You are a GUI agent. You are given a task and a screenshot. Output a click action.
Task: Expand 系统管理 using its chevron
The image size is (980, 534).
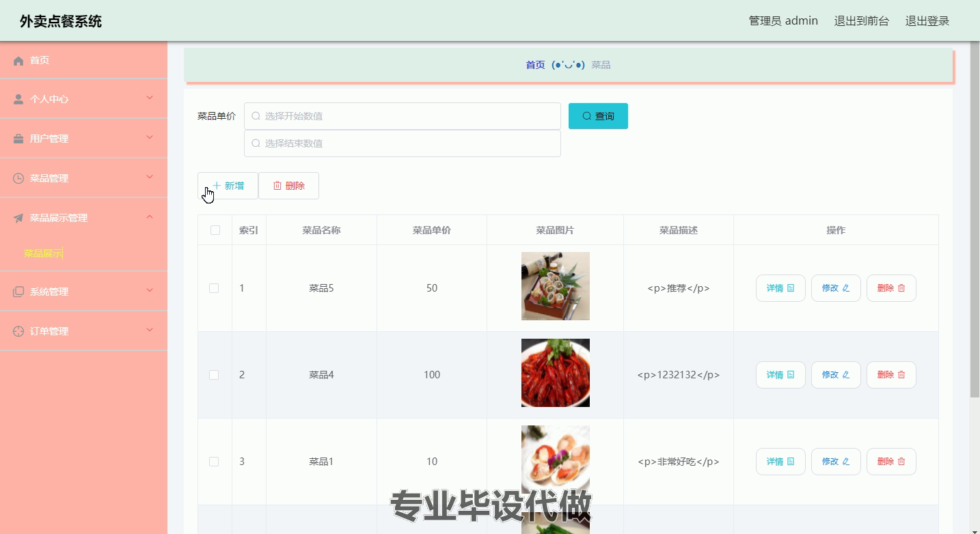click(x=150, y=291)
